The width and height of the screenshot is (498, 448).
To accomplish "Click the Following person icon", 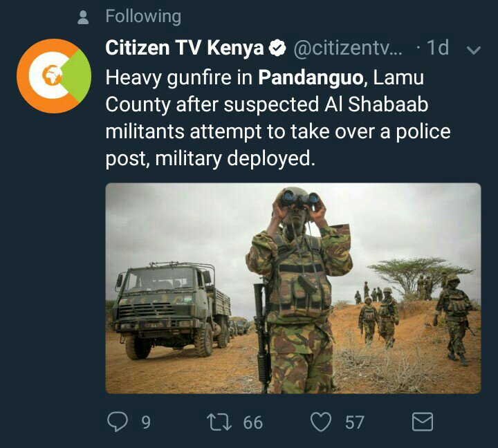I will [x=83, y=17].
